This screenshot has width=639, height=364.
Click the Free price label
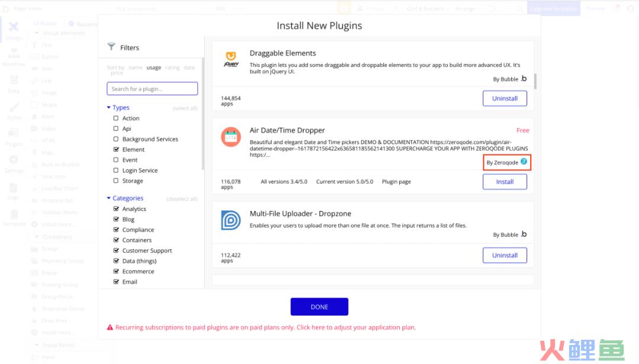point(522,130)
